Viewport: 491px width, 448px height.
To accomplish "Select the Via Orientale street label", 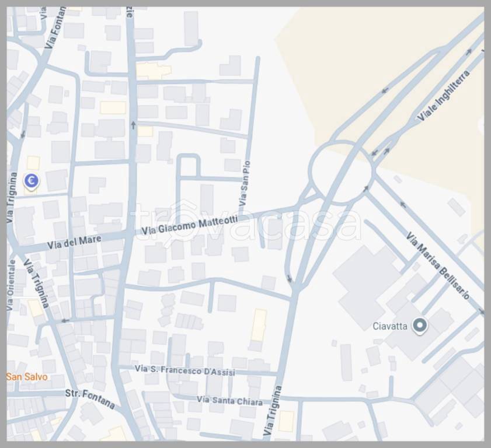I will click(11, 285).
